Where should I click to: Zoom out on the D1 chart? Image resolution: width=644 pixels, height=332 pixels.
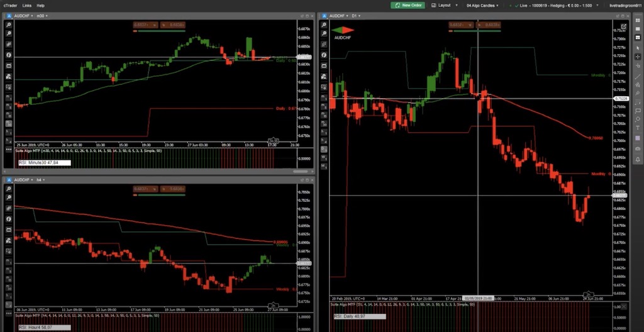tap(324, 34)
